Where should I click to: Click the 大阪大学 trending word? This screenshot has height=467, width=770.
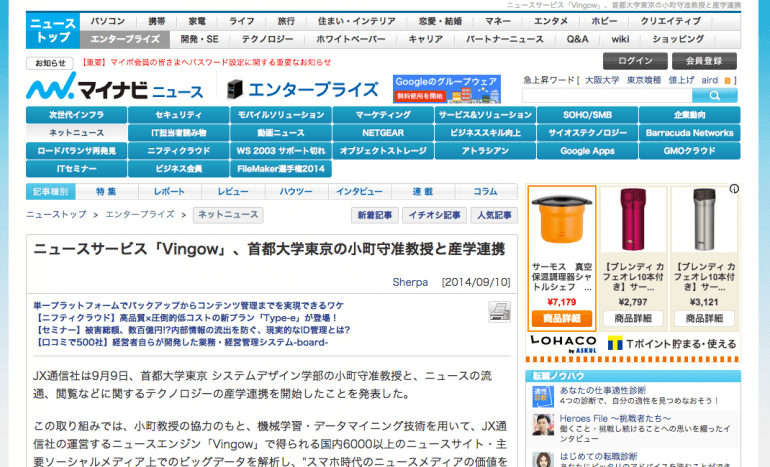[x=602, y=81]
